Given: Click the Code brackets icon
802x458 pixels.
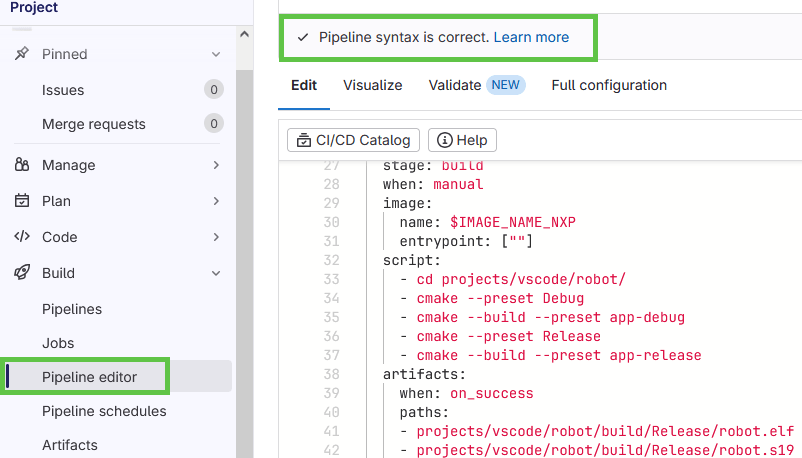Looking at the screenshot, I should pyautogui.click(x=21, y=236).
